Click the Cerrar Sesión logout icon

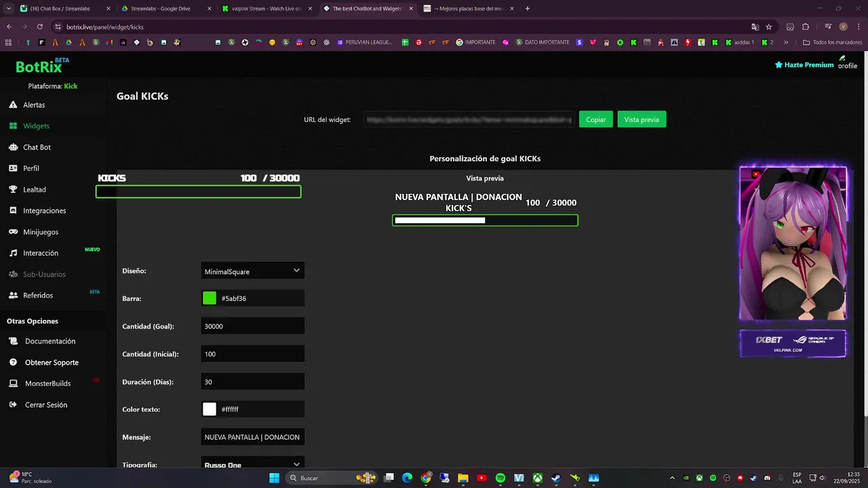click(13, 405)
